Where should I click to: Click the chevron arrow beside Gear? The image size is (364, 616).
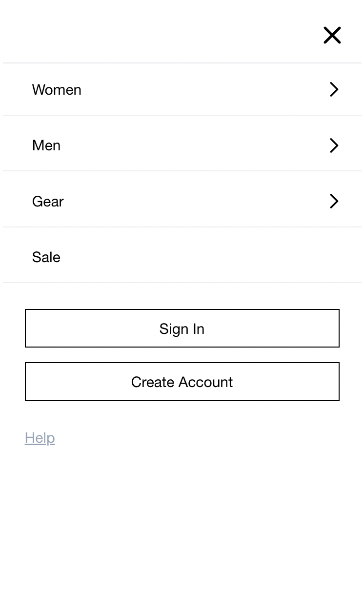pos(334,201)
